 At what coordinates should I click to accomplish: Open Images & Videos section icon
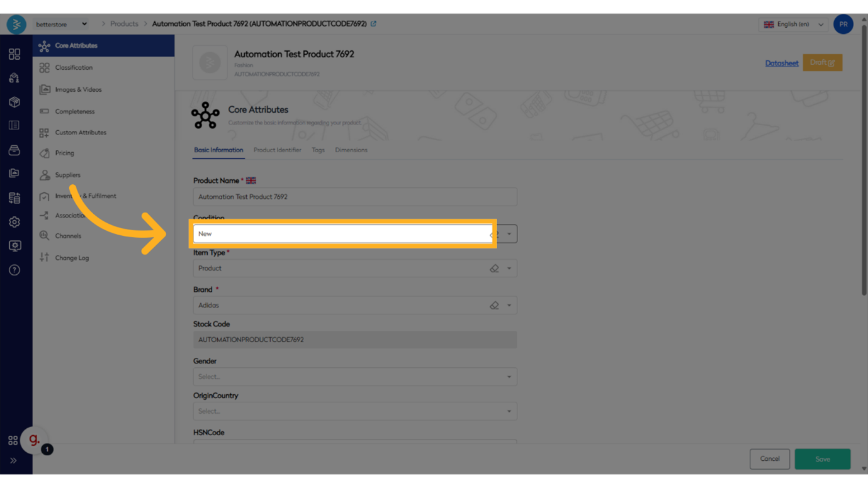pos(44,89)
